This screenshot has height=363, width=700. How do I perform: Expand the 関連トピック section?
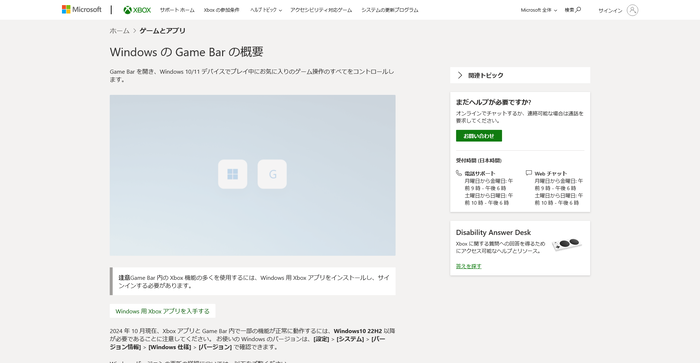coord(520,75)
